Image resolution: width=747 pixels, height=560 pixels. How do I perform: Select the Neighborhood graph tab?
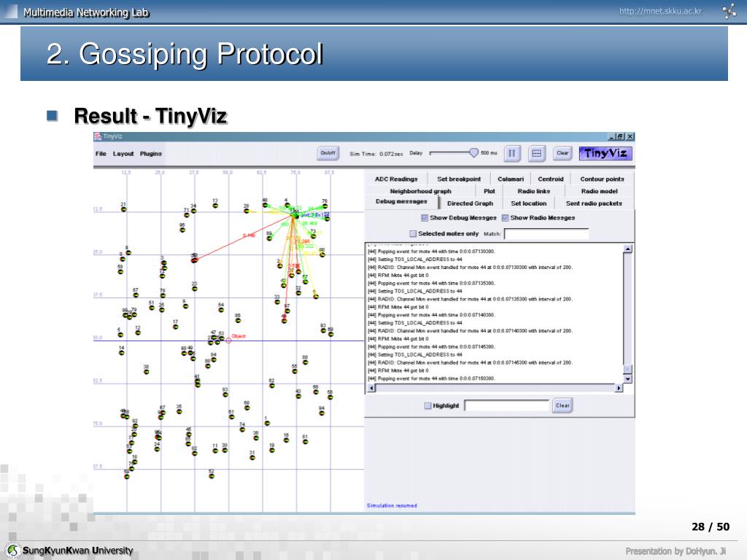pyautogui.click(x=420, y=191)
